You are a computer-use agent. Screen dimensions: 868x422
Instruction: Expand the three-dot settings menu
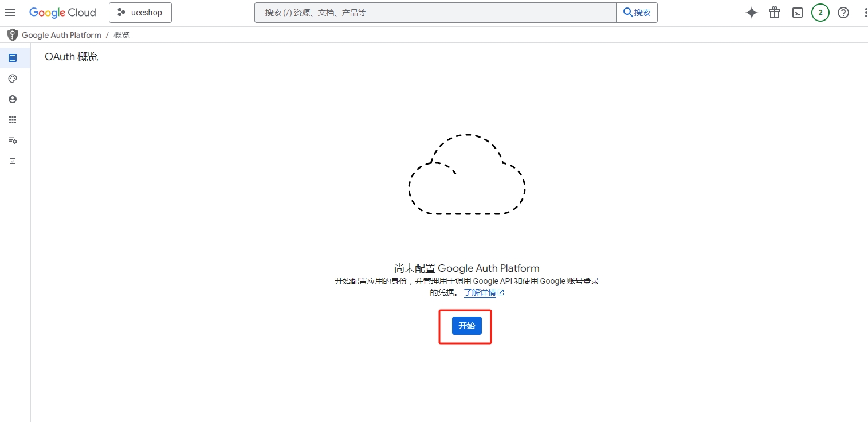[865, 13]
